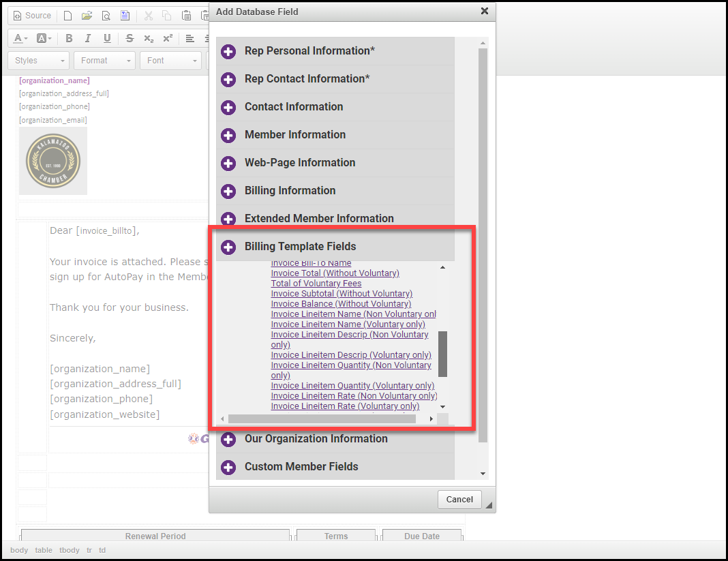The height and width of the screenshot is (561, 728).
Task: Open the text color picker
Action: point(20,38)
